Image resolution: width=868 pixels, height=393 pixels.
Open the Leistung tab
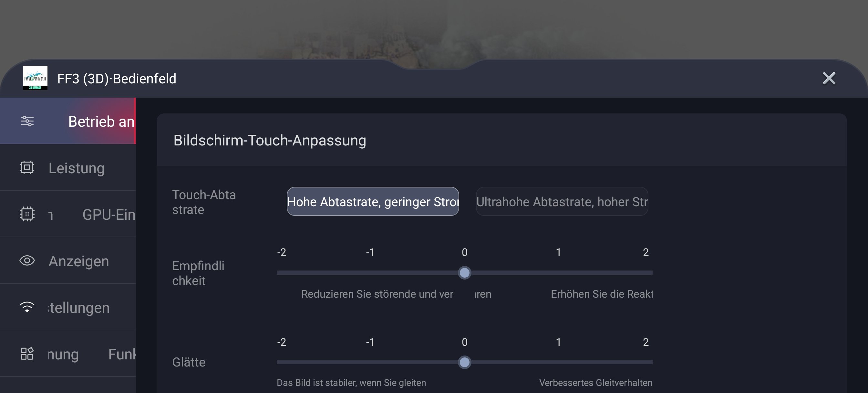tap(77, 168)
